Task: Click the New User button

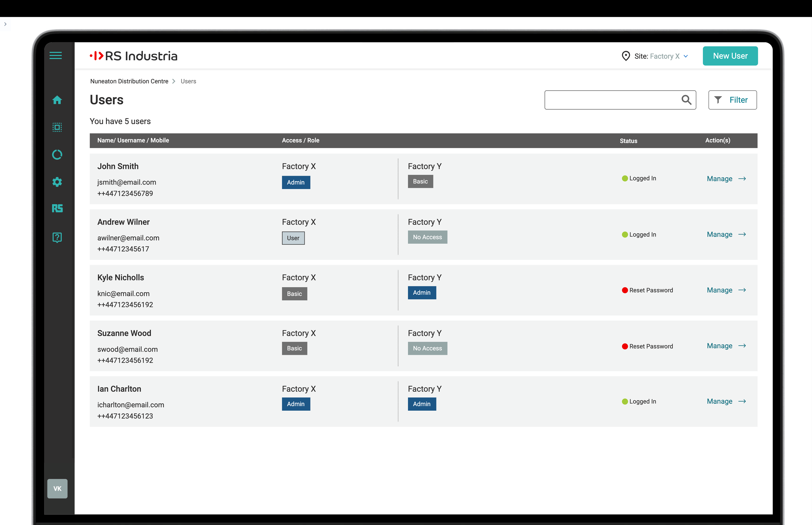Action: 730,56
